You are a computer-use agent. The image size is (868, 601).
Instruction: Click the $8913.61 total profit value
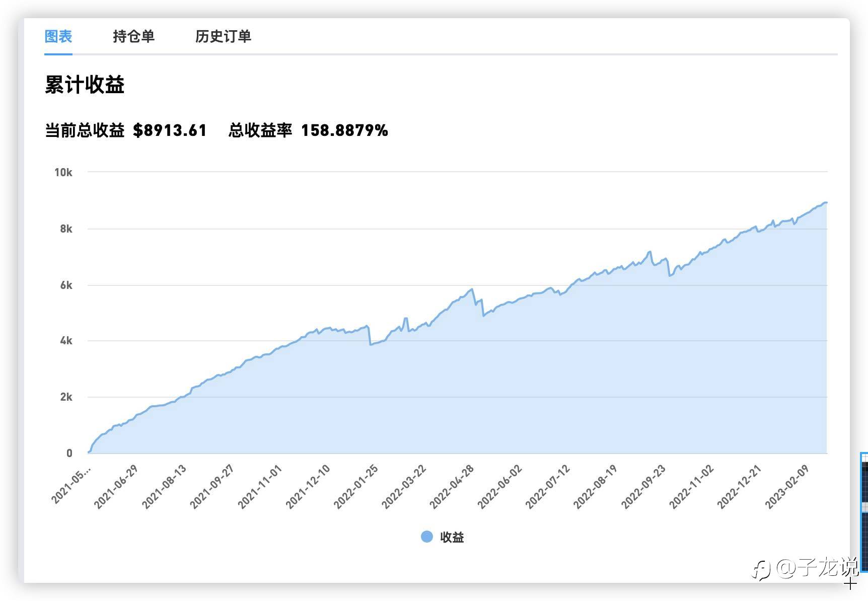[x=170, y=130]
